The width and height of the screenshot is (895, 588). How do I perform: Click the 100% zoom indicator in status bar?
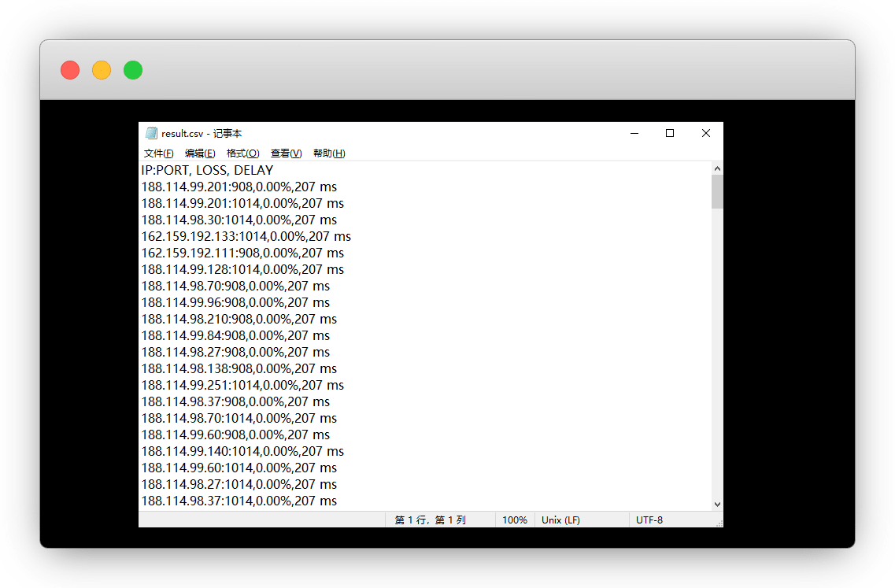point(515,520)
